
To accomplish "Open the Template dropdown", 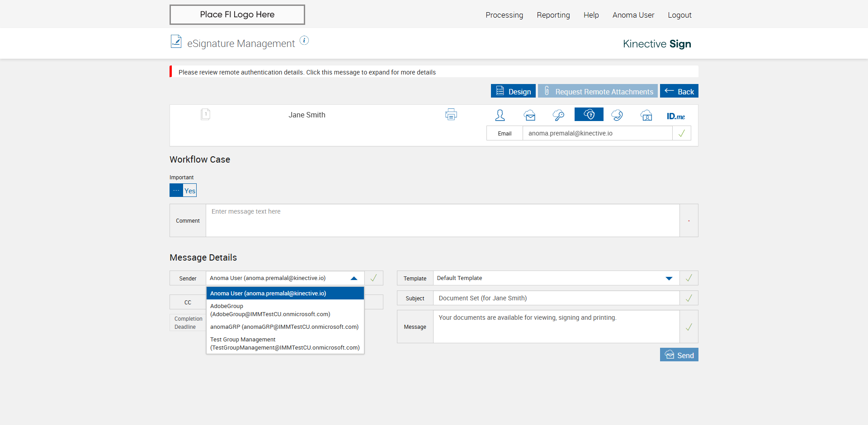I will tap(669, 278).
